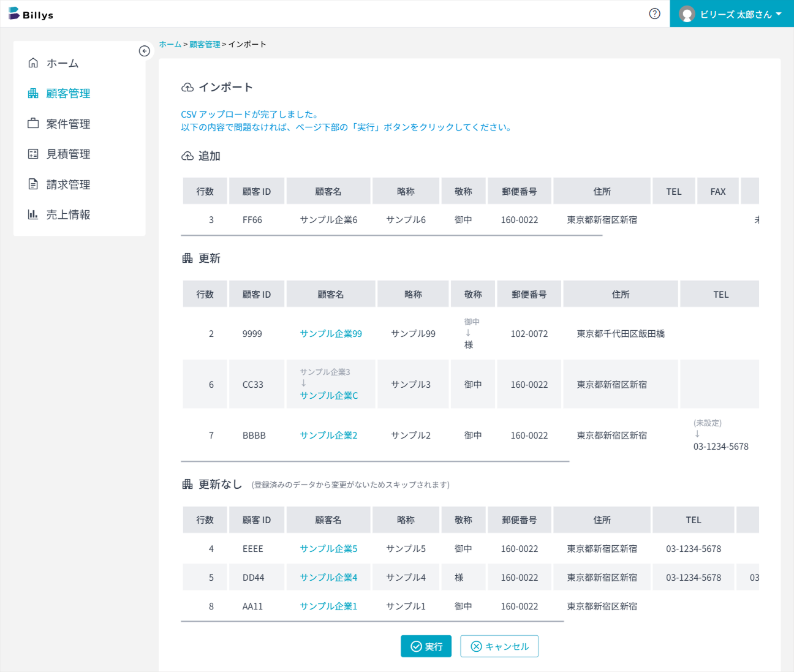
Task: Click cloud icon beside 追加 heading
Action: pyautogui.click(x=187, y=156)
